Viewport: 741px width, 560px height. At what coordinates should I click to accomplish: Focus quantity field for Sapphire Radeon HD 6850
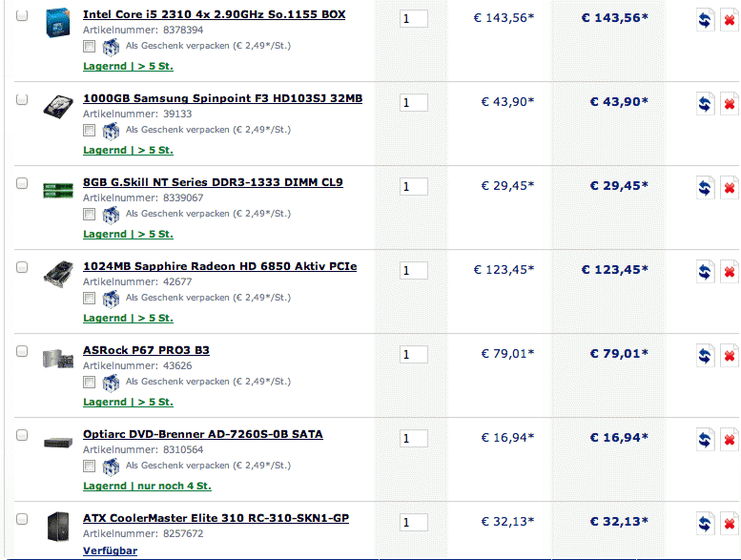tap(414, 271)
